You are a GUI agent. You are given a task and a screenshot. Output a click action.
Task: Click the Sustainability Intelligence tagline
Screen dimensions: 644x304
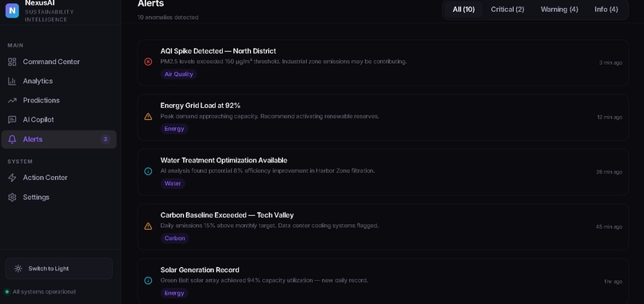(50, 16)
